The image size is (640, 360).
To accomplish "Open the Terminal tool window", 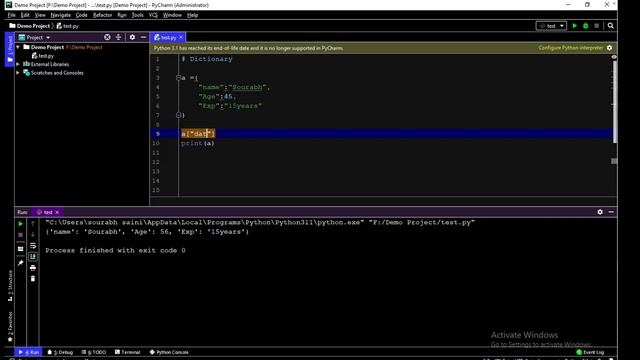I will tap(128, 352).
